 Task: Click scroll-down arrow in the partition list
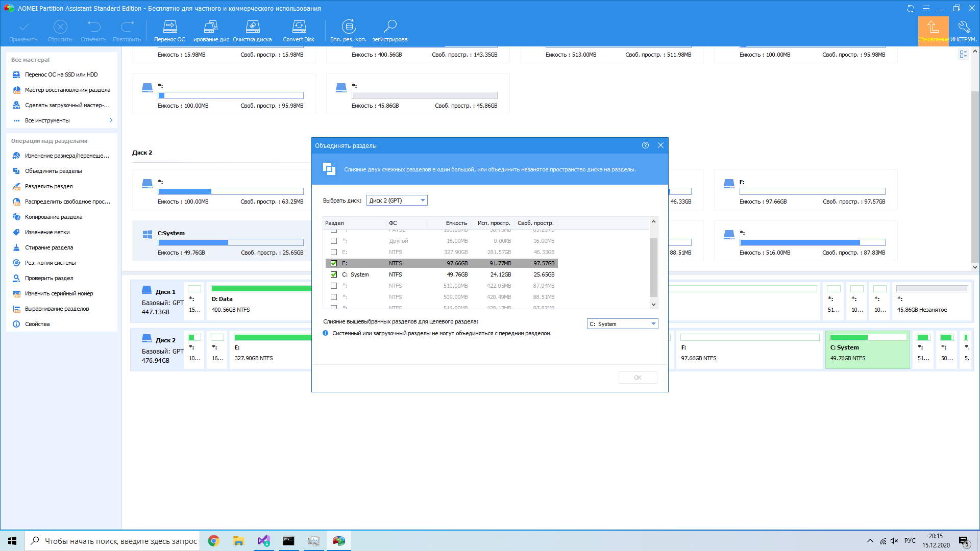[x=653, y=305]
